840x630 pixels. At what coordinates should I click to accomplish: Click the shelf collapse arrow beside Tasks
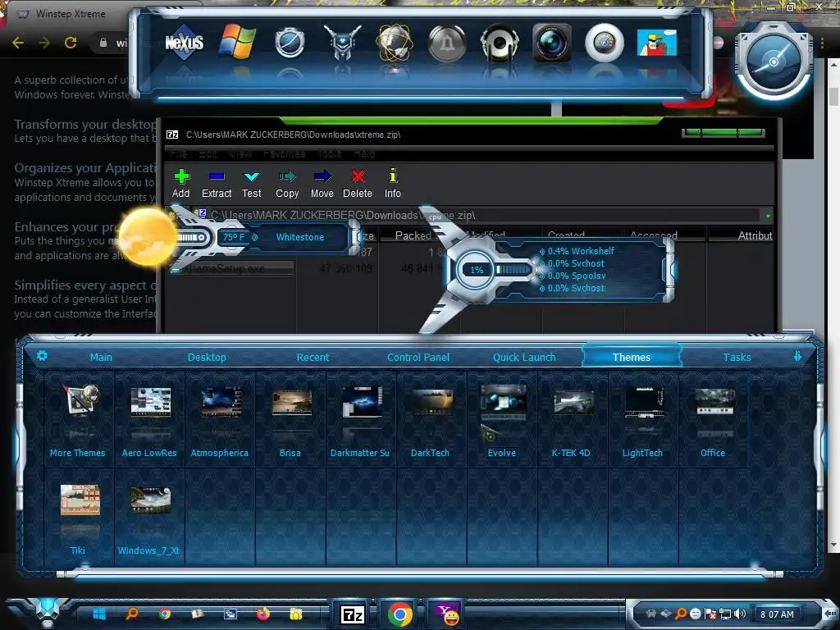point(797,356)
